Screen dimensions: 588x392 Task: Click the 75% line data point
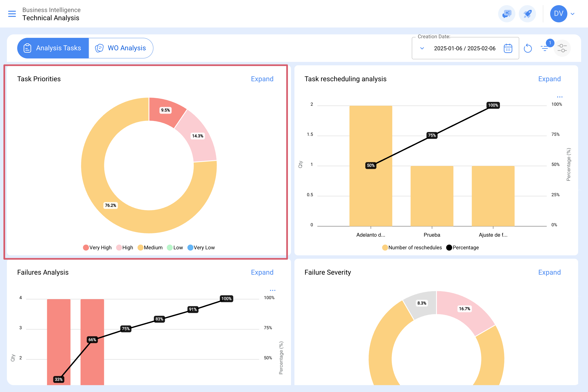pyautogui.click(x=432, y=135)
